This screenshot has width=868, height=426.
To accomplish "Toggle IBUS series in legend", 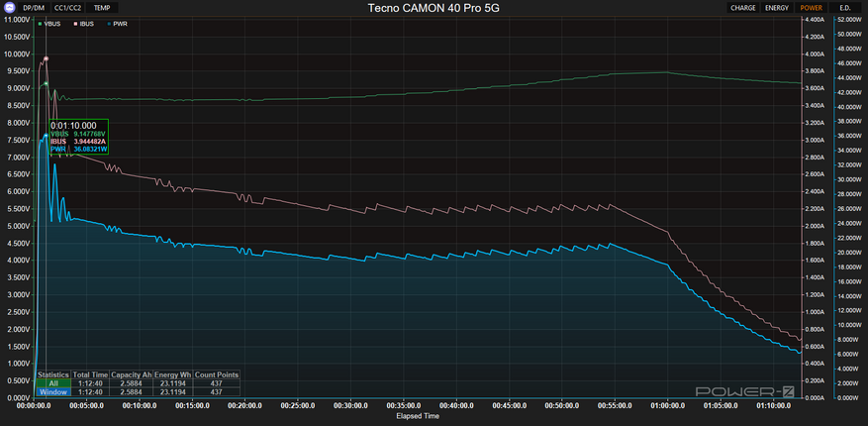I will (86, 24).
